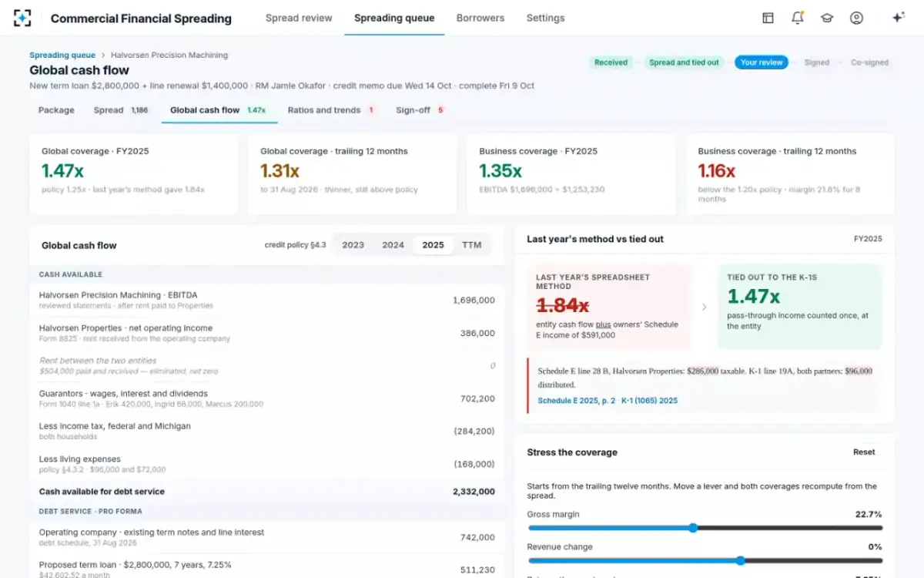Viewport: 924px width, 578px height.
Task: Go to Borrowers in top navigation
Action: point(480,18)
